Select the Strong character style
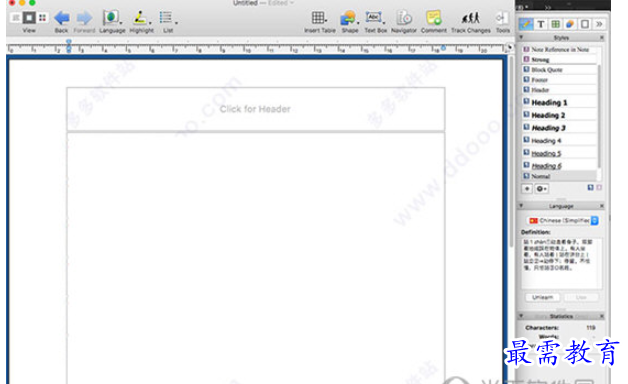Image resolution: width=628 pixels, height=384 pixels. coord(559,60)
